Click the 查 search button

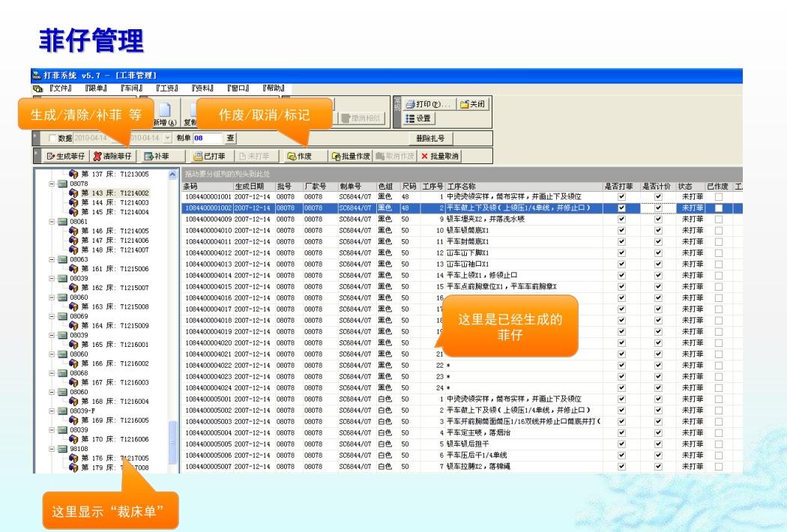point(230,138)
